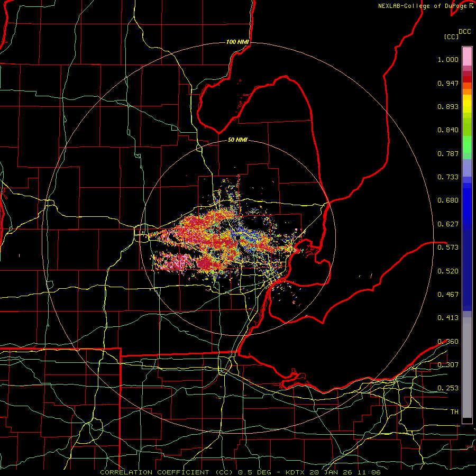Viewport: 476px width, 476px height.
Task: Click the 0.680 legend value
Action: pos(448,200)
